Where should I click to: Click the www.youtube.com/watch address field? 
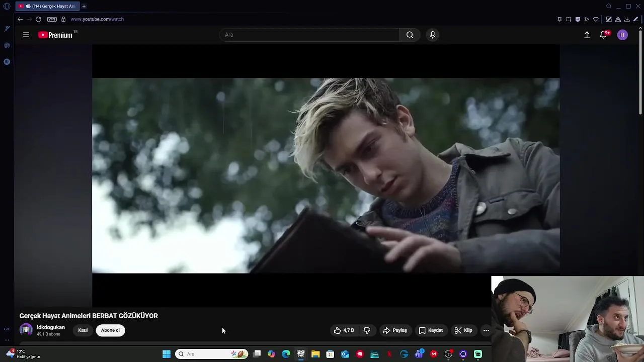[97, 19]
